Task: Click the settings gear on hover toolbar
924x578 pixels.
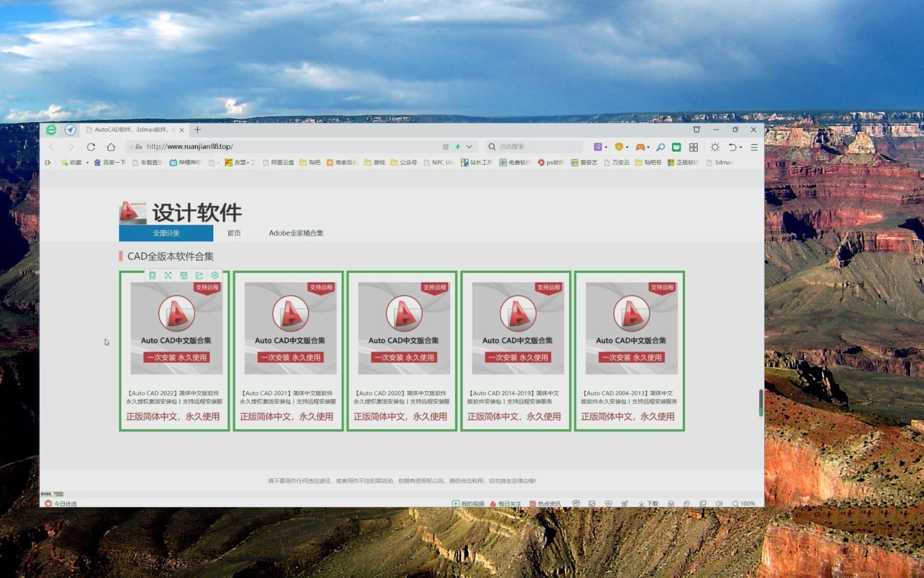Action: click(x=214, y=275)
